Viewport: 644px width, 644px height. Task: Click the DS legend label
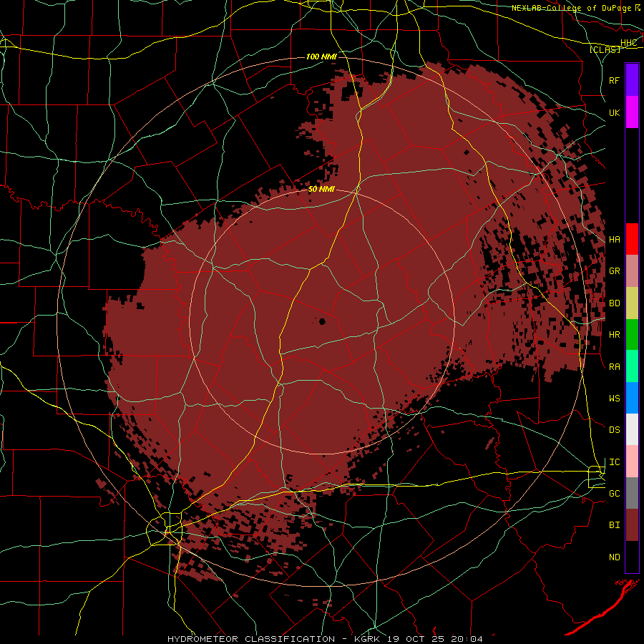614,430
